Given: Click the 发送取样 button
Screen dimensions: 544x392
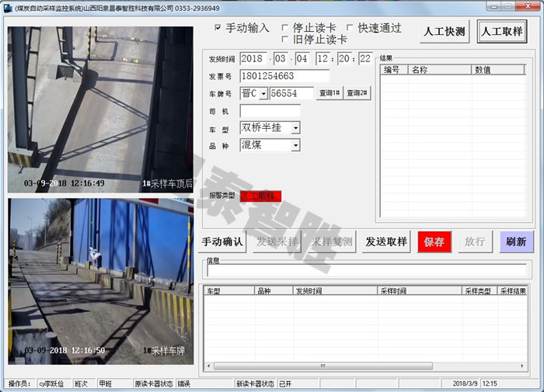Looking at the screenshot, I should (x=386, y=241).
